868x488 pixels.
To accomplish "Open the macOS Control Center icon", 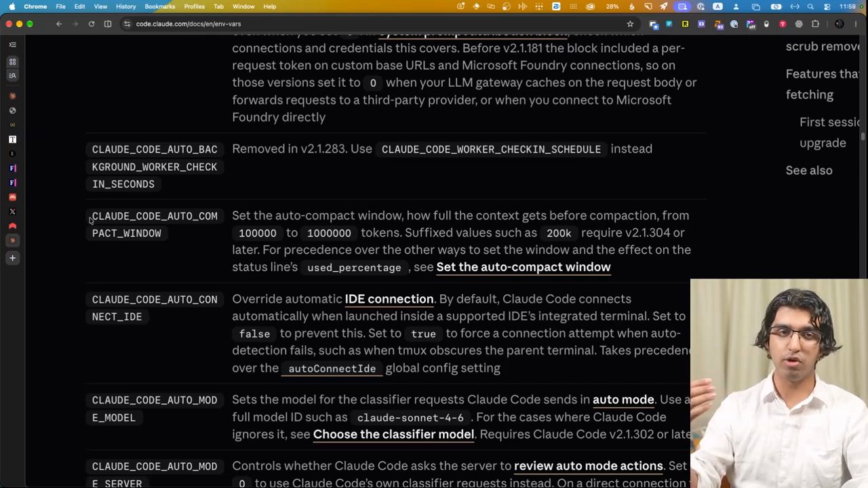I will [827, 7].
